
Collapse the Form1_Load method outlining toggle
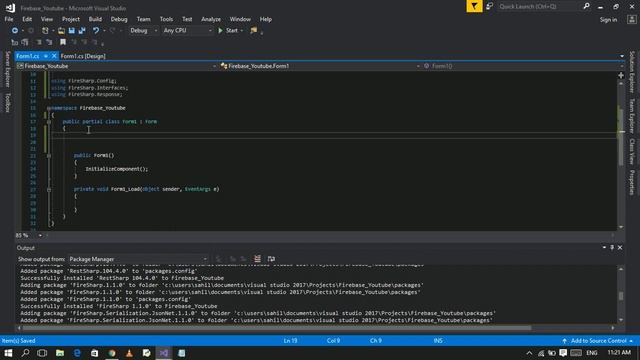pos(49,189)
